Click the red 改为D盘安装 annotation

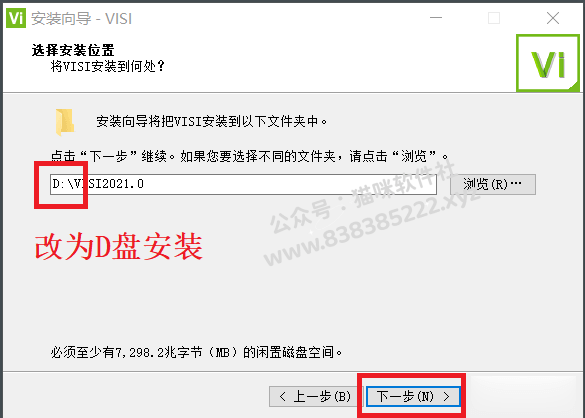(x=119, y=247)
